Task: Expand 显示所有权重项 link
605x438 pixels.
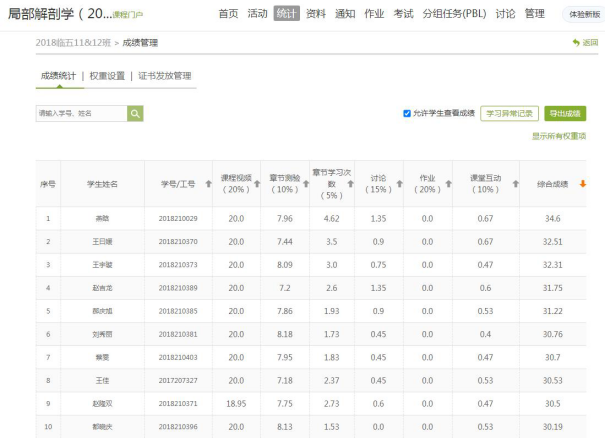Action: [x=558, y=136]
